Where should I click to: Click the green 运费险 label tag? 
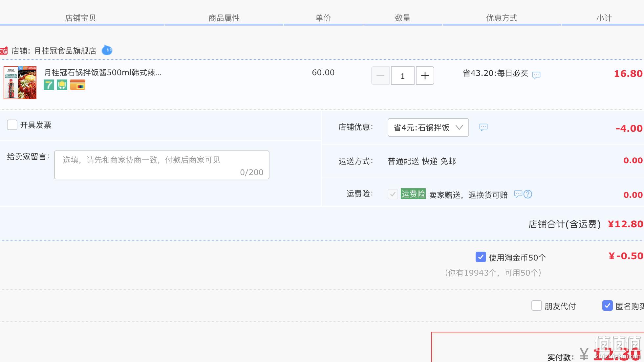pyautogui.click(x=413, y=194)
